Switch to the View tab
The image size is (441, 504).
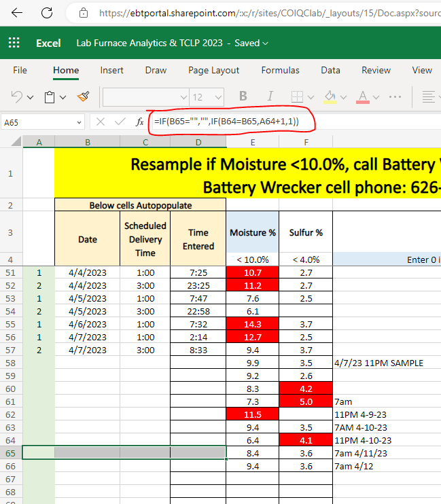[x=422, y=70]
